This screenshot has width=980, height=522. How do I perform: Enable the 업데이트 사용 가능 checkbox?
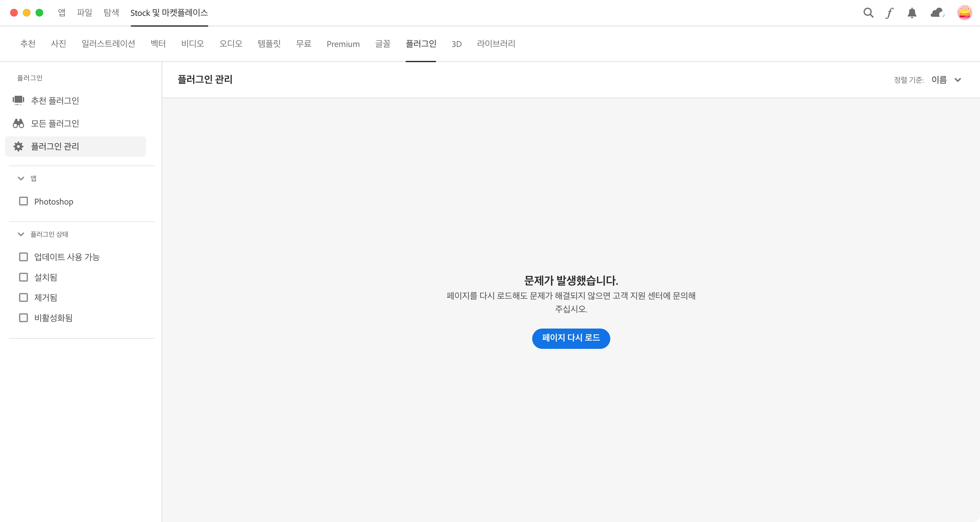pyautogui.click(x=23, y=257)
